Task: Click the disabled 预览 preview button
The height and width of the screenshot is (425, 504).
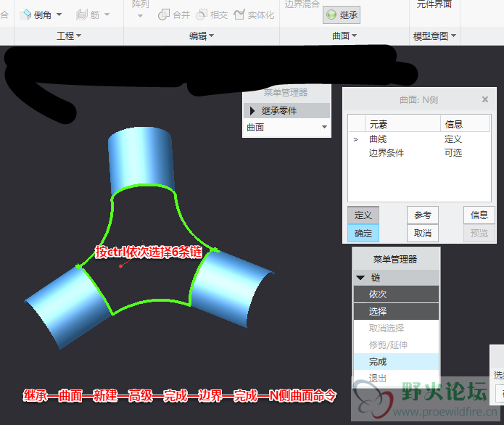Action: [479, 233]
